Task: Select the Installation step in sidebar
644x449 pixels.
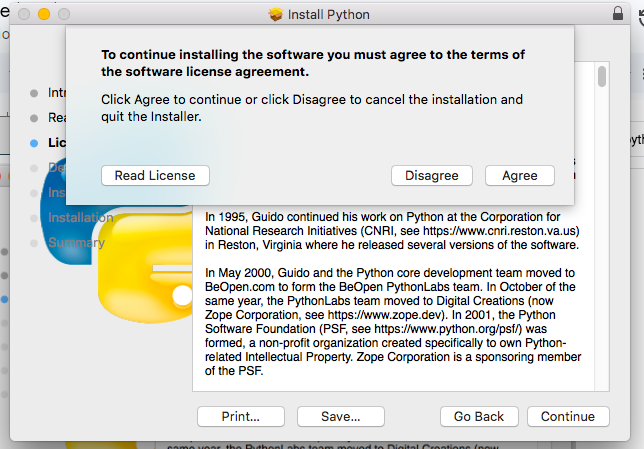Action: [x=80, y=217]
